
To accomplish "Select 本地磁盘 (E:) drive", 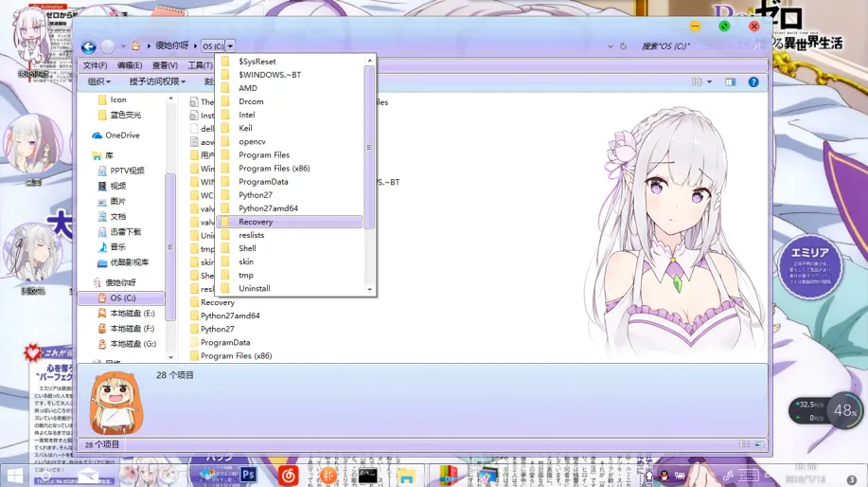I will [132, 314].
